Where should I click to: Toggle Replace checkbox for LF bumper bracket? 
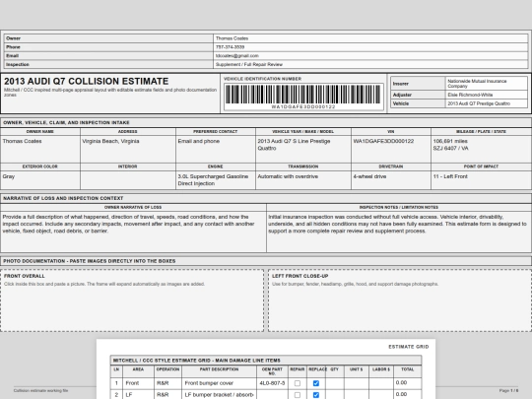click(316, 395)
